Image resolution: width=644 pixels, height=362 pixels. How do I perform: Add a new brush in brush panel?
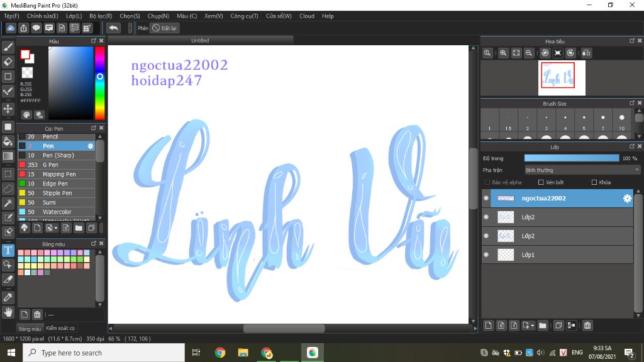point(37,228)
